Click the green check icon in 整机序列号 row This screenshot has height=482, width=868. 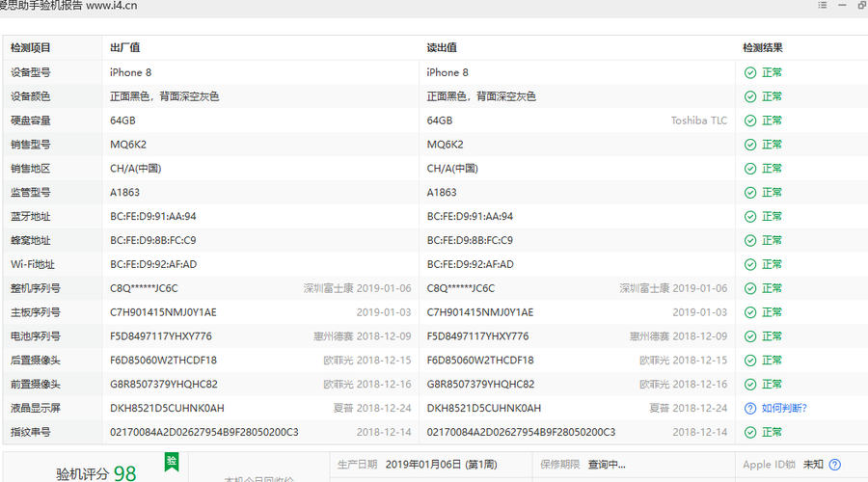750,288
